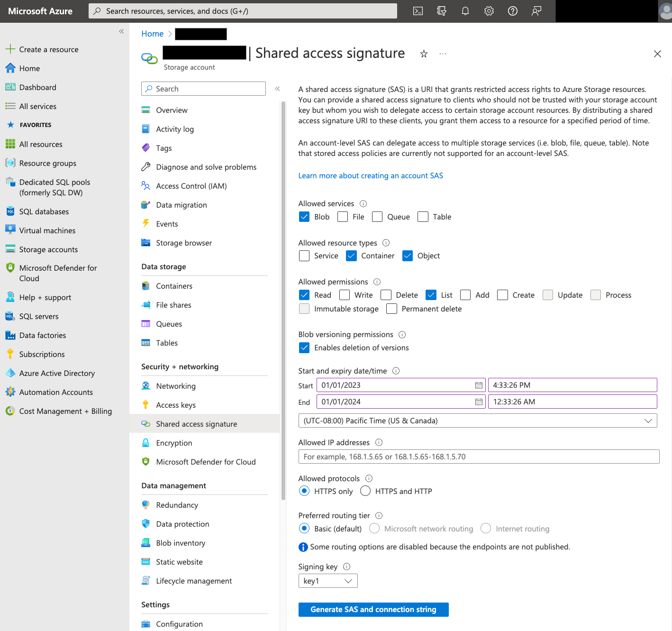The height and width of the screenshot is (631, 672).
Task: Go to Azure Active Directory
Action: 57,373
